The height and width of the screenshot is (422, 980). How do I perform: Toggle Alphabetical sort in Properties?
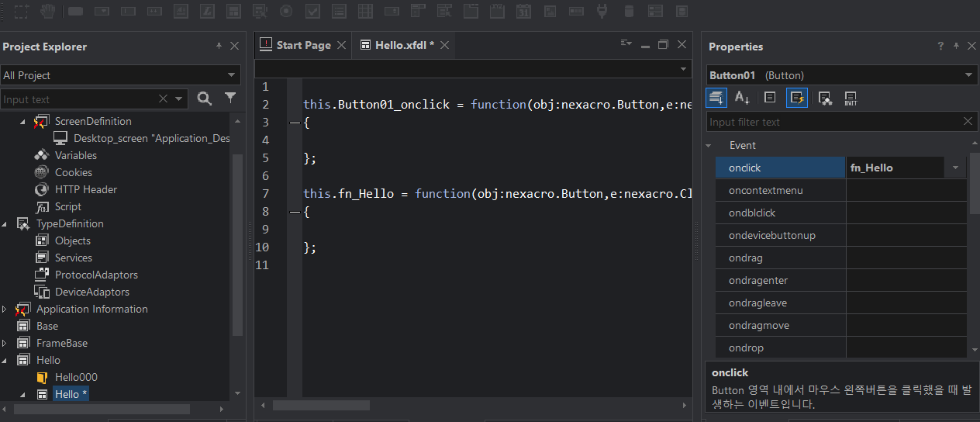(x=742, y=98)
